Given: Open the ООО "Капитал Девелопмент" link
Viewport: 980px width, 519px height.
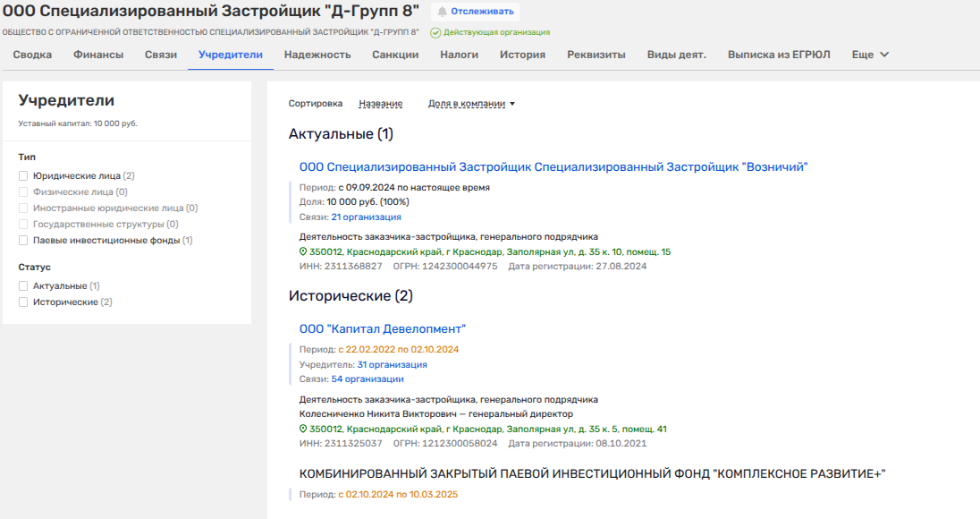Looking at the screenshot, I should point(383,329).
